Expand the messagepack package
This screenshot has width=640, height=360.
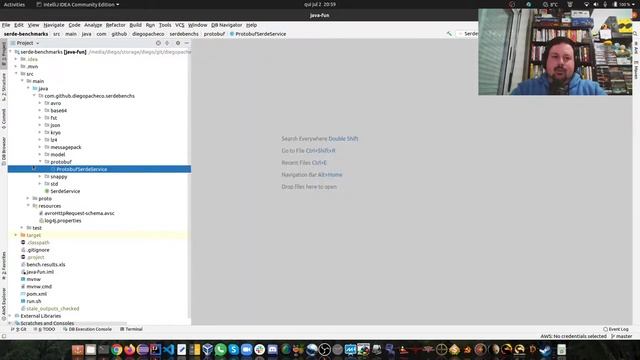(40, 147)
